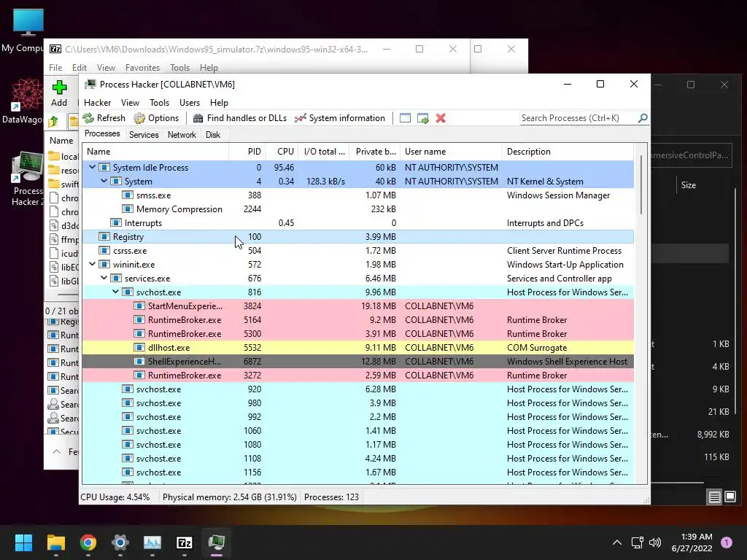Open Settings gear on taskbar
Viewport: 747px width, 560px height.
[120, 542]
